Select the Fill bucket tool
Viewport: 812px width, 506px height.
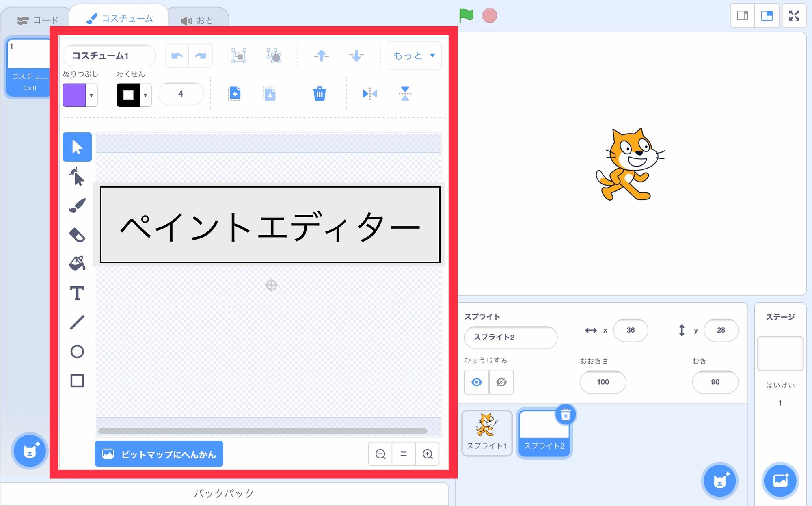point(77,264)
